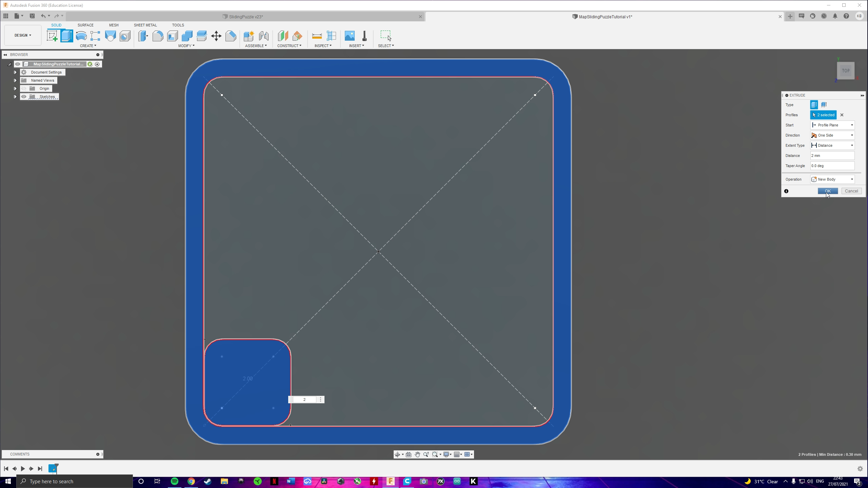Image resolution: width=868 pixels, height=488 pixels.
Task: Open the Press Pull tool
Action: (x=143, y=36)
